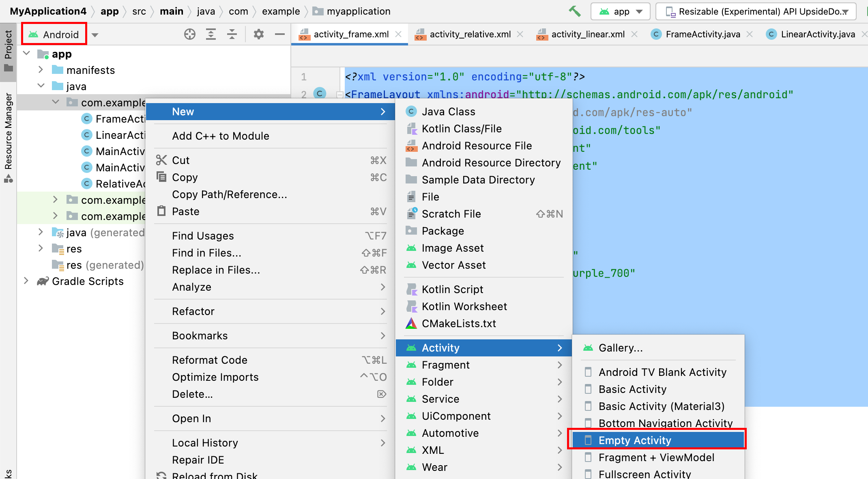868x479 pixels.
Task: Click the Collapse All icon in Project panel
Action: click(x=232, y=35)
